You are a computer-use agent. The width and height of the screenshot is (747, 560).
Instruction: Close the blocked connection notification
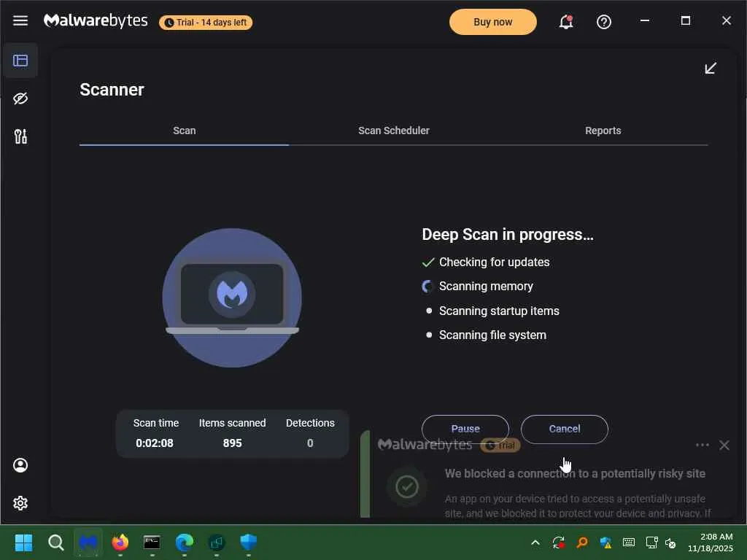tap(724, 446)
